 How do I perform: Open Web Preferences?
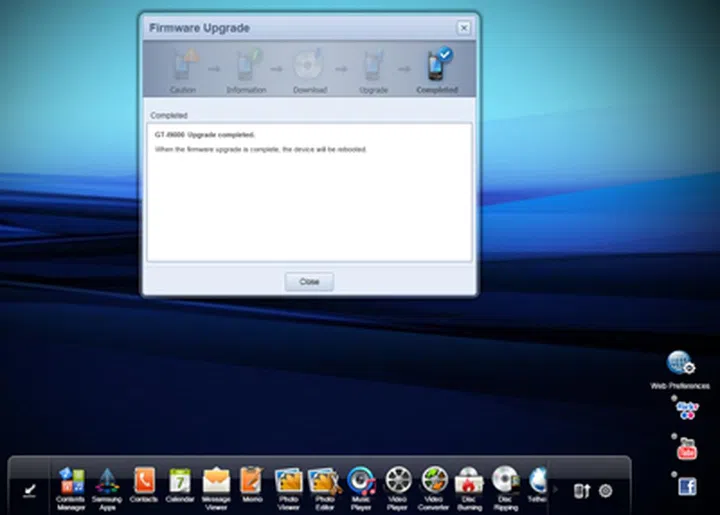pos(680,364)
